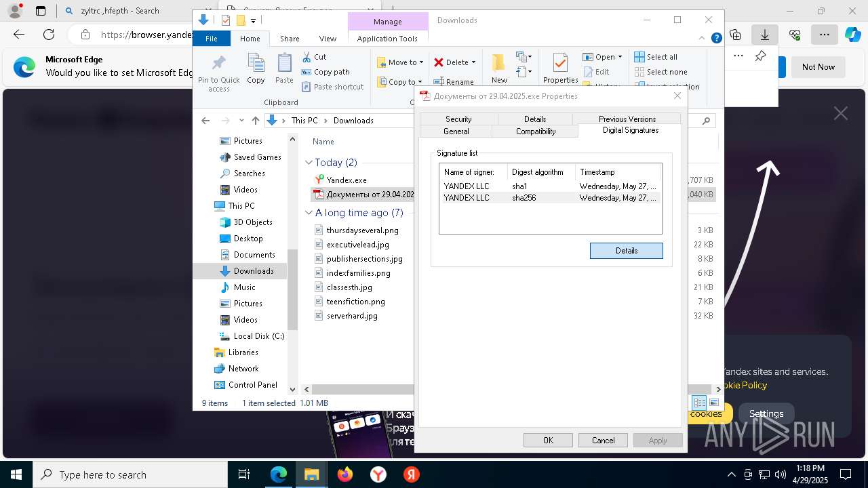Image resolution: width=868 pixels, height=488 pixels.
Task: Click the quick access toolbar New folder icon
Action: click(240, 20)
